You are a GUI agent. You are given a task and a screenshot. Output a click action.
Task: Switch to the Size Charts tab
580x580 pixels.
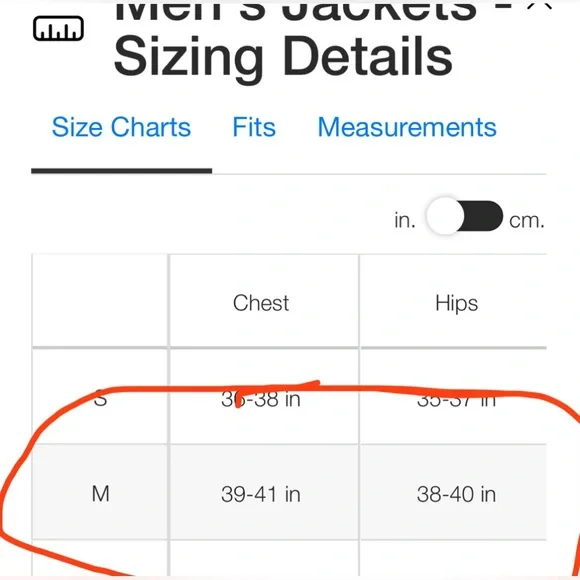121,127
